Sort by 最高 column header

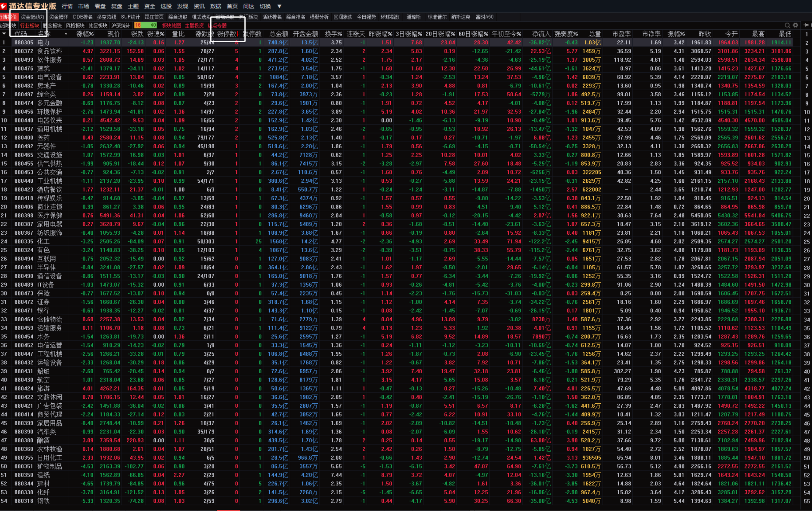(758, 34)
